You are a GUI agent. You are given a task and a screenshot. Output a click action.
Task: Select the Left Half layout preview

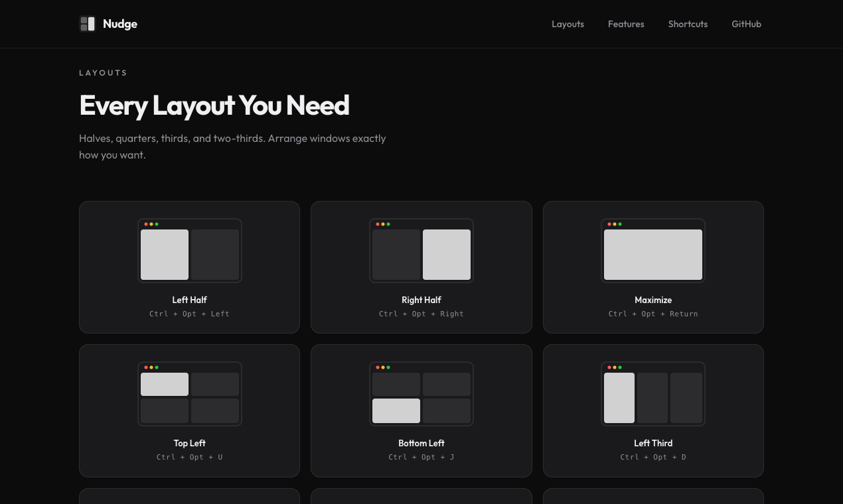190,251
